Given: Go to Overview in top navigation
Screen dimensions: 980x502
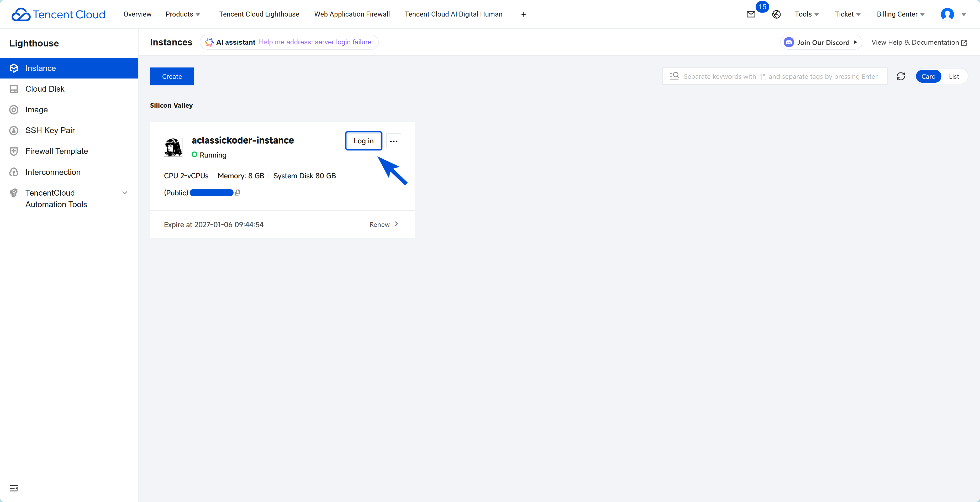Looking at the screenshot, I should point(137,14).
